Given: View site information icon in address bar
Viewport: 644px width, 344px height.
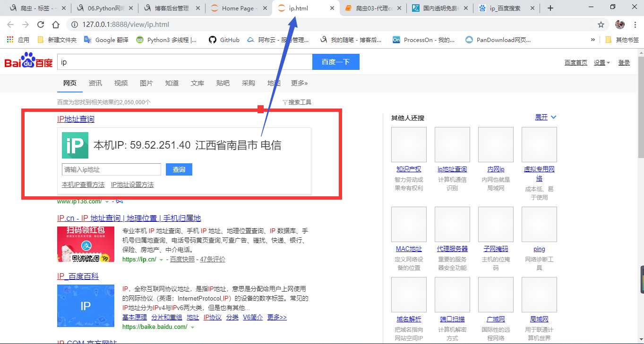Looking at the screenshot, I should click(x=75, y=25).
